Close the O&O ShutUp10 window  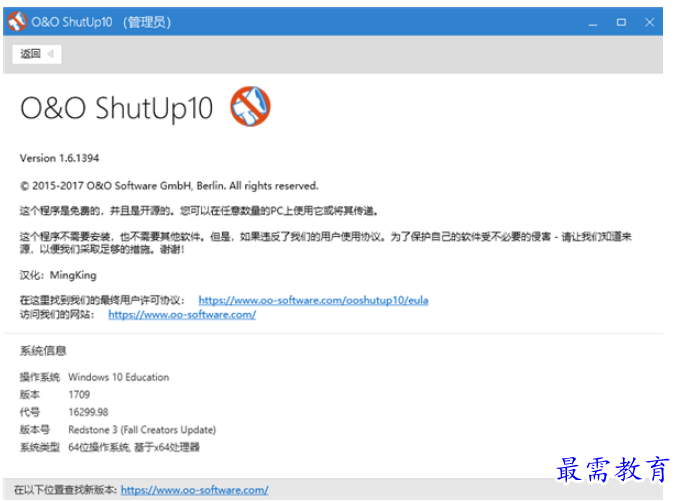(x=649, y=22)
